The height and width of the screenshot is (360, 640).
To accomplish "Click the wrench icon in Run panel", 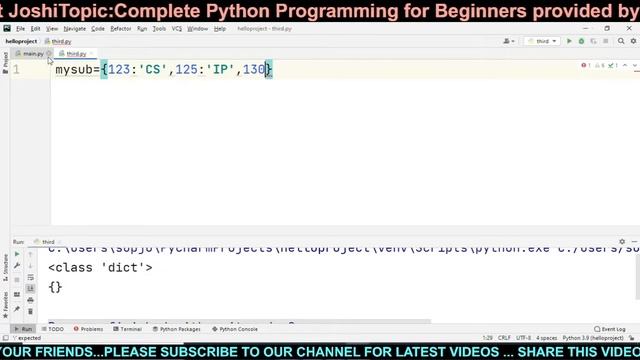I will point(17,266).
